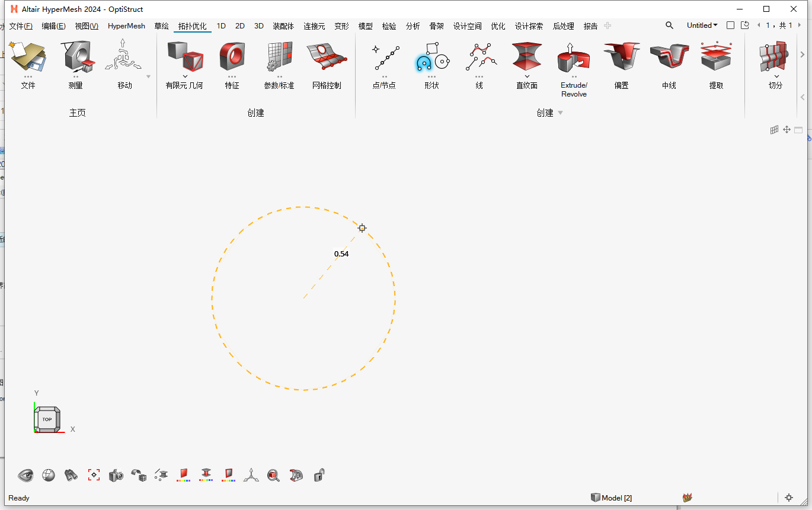The height and width of the screenshot is (510, 812).
Task: Expand the 创建 group options arrow
Action: (x=560, y=113)
